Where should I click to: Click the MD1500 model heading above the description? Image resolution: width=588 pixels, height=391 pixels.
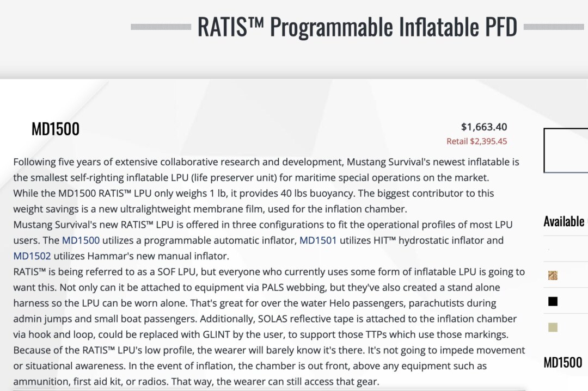[56, 129]
